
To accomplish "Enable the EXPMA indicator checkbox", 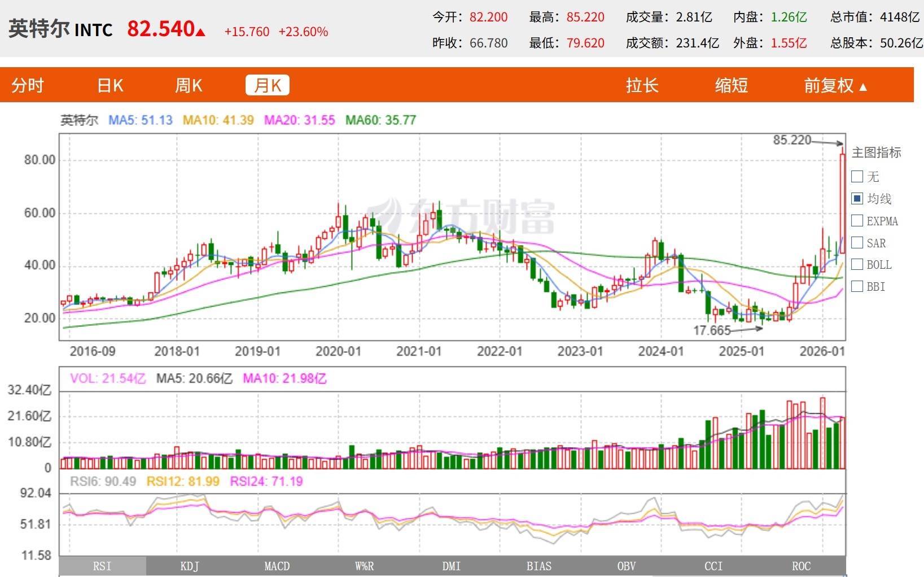I will click(857, 221).
